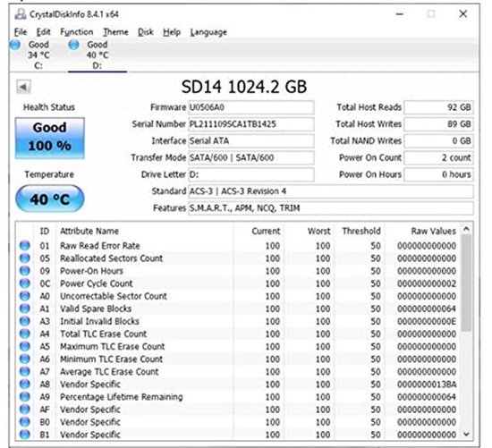
Task: Click status orb of A8 Vendor Specific row
Action: (25, 384)
